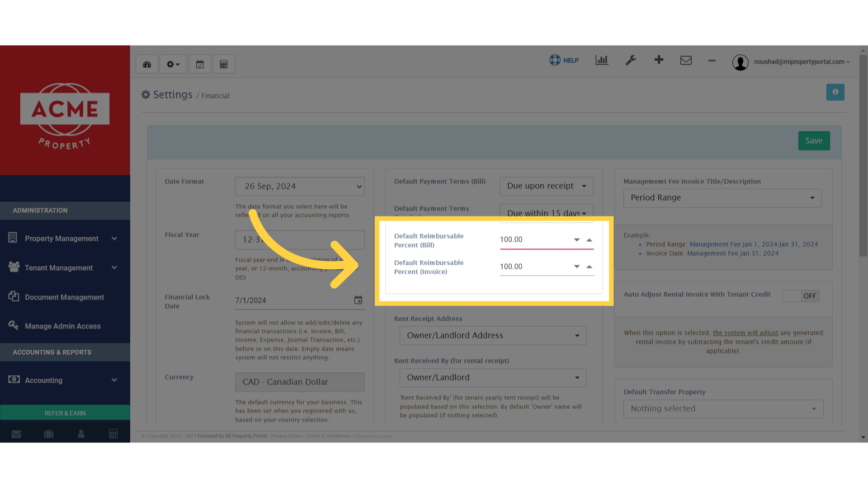868x488 pixels.
Task: Open the Privacy Policy link
Action: click(286, 436)
